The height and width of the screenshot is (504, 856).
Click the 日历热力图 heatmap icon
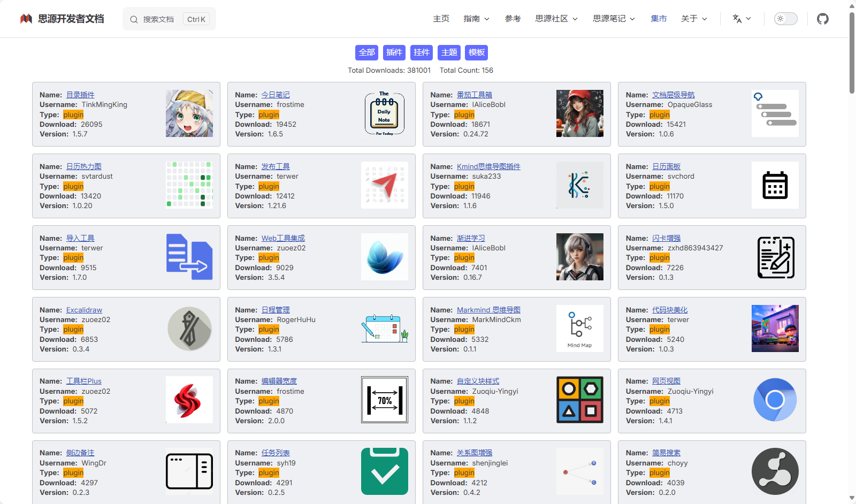pos(189,185)
